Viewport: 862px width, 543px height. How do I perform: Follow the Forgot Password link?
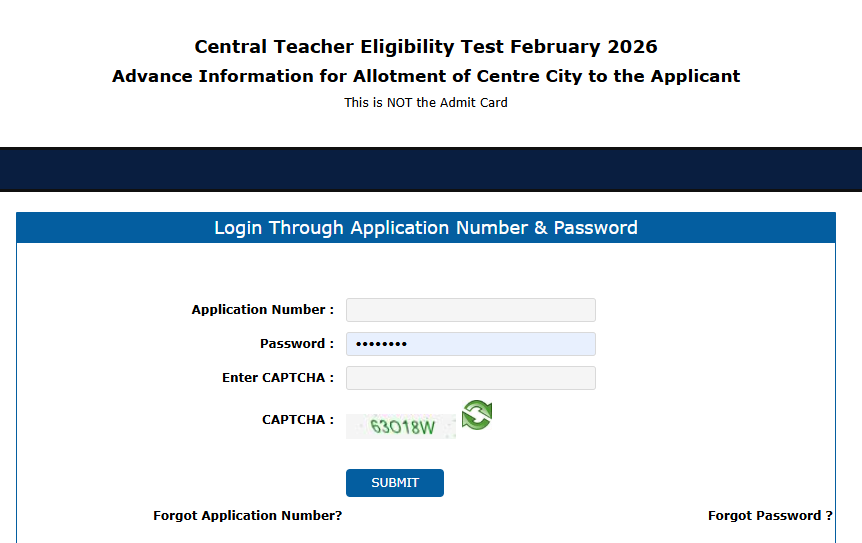(x=770, y=516)
